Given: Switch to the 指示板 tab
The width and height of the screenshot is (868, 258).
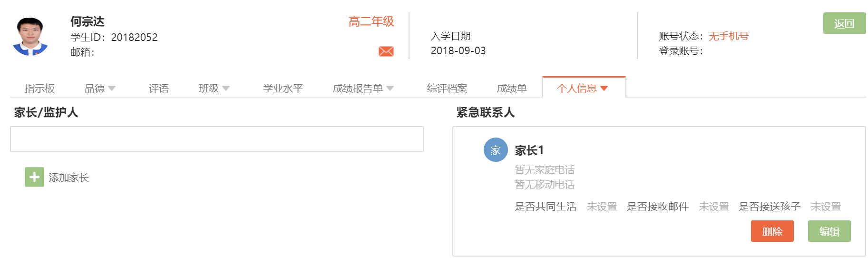Looking at the screenshot, I should pos(40,89).
